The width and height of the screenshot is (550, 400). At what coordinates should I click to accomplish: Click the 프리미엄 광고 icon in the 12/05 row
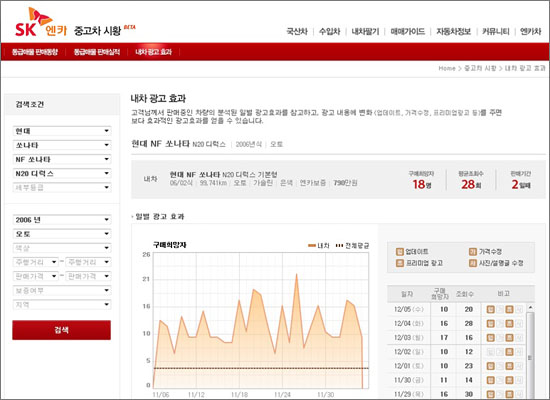[509, 309]
